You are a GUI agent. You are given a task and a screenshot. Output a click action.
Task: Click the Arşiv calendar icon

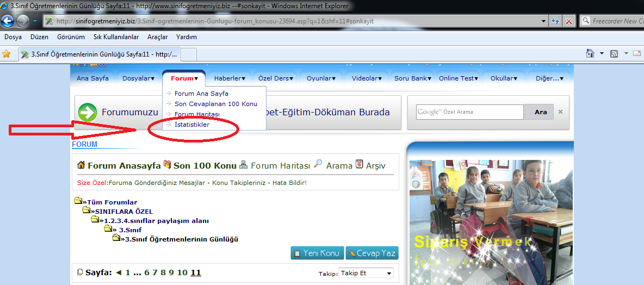pyautogui.click(x=359, y=164)
